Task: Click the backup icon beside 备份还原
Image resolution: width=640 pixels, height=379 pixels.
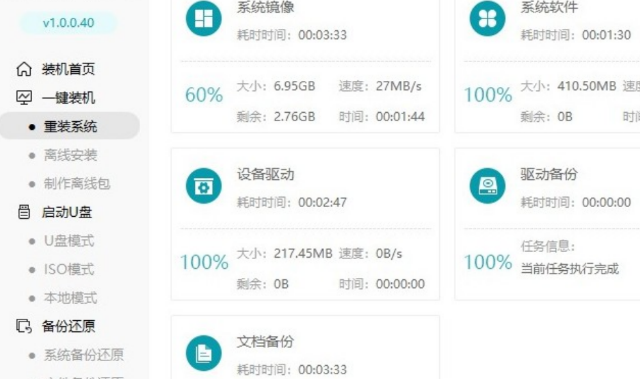Action: coord(24,326)
